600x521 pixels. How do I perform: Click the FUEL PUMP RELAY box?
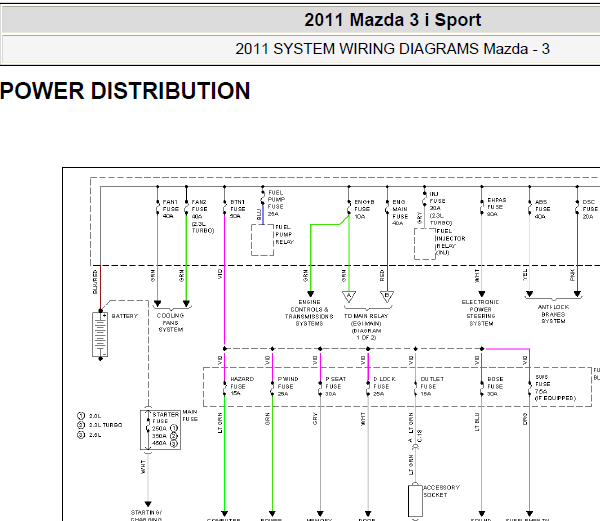pos(262,240)
